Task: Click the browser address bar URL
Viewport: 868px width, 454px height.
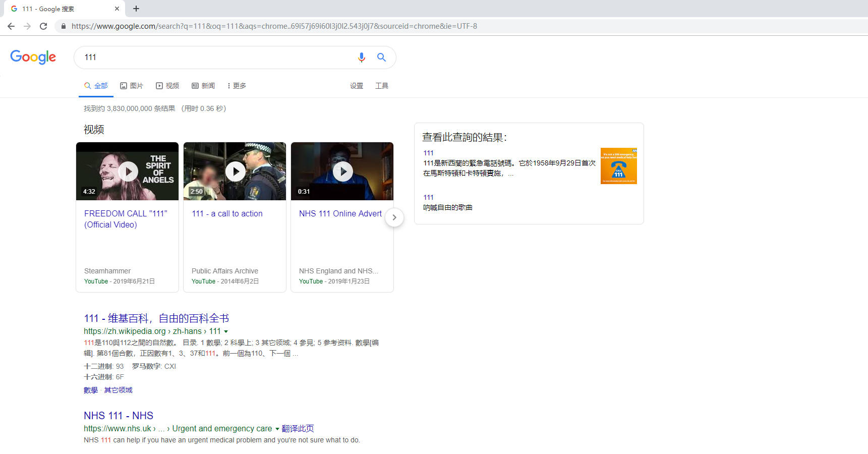Action: coord(274,26)
